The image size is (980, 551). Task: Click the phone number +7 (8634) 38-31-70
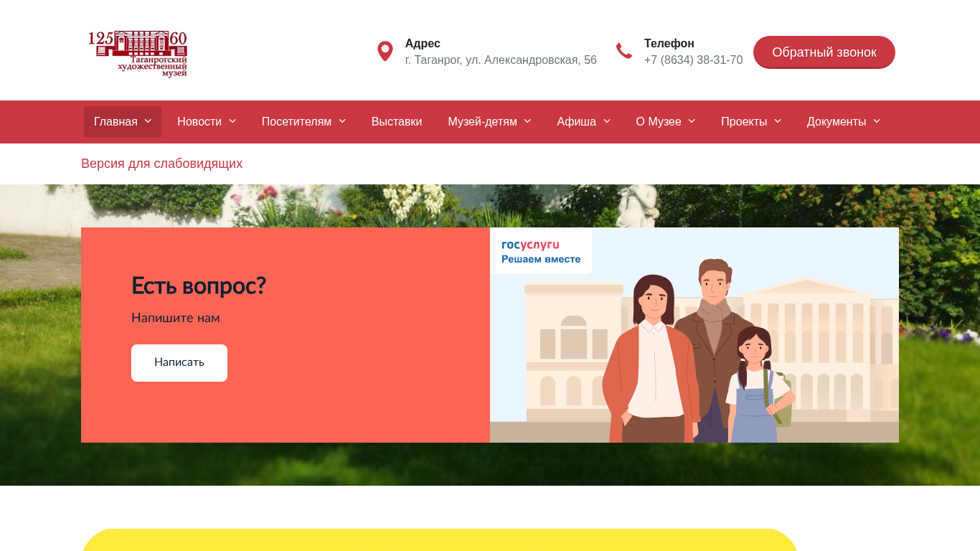click(693, 60)
